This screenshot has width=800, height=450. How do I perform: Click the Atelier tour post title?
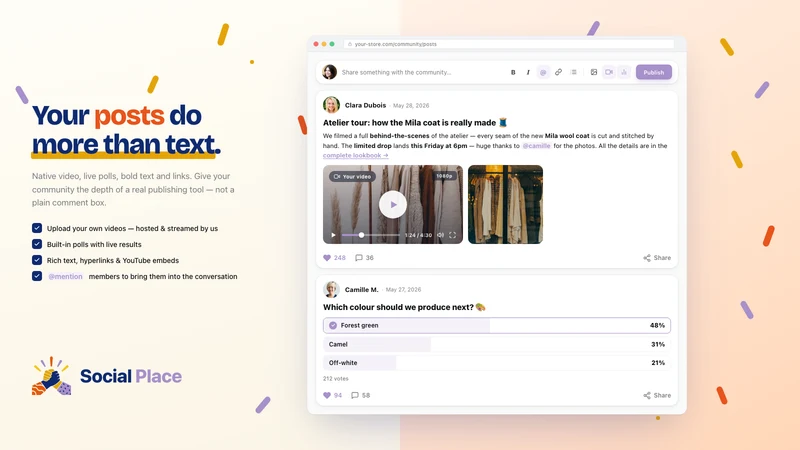[x=415, y=122]
